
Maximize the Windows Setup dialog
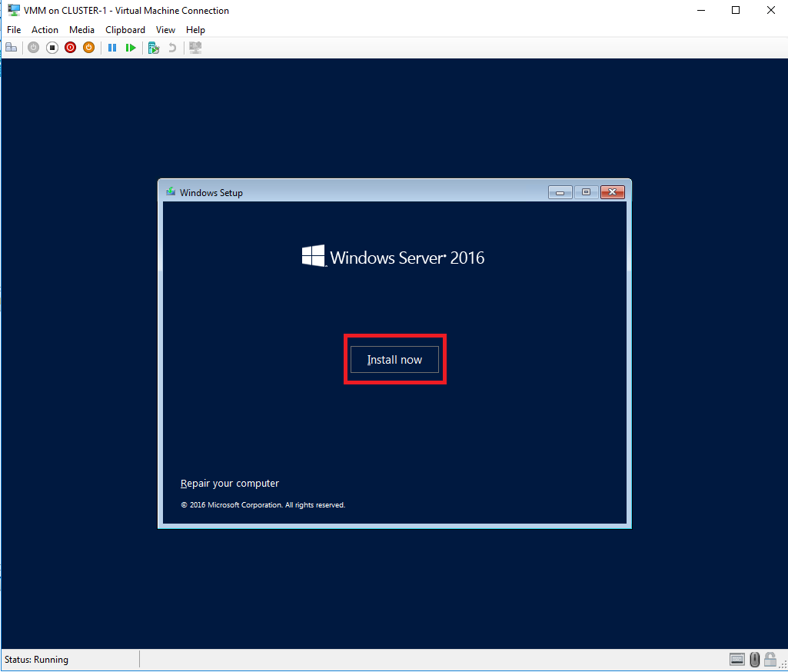tap(586, 192)
